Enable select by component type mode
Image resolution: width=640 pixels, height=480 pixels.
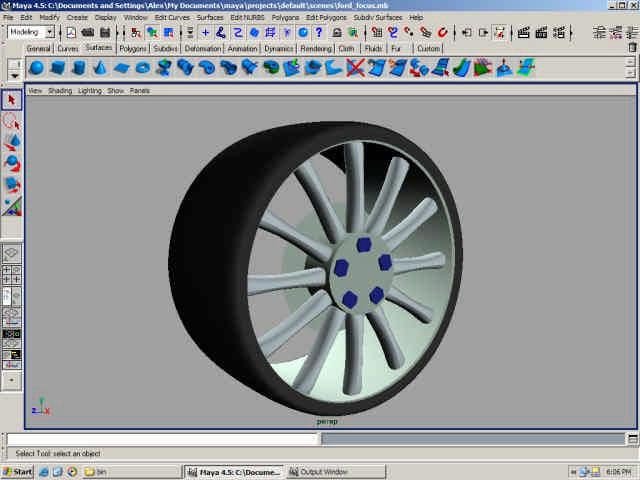pyautogui.click(x=169, y=32)
